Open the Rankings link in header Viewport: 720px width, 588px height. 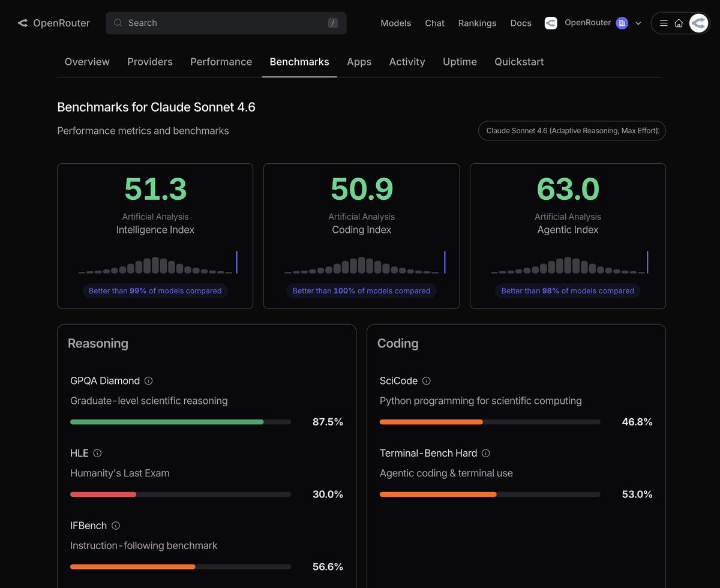pos(477,23)
